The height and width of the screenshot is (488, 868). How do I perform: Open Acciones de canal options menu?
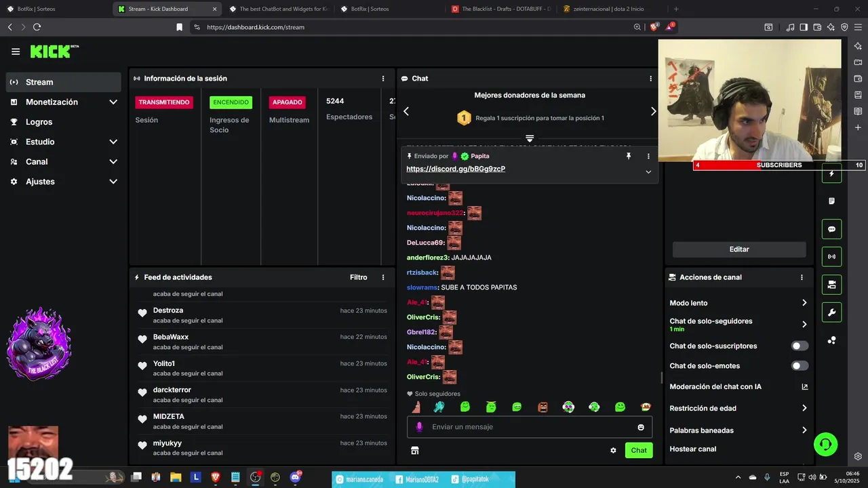pyautogui.click(x=802, y=277)
